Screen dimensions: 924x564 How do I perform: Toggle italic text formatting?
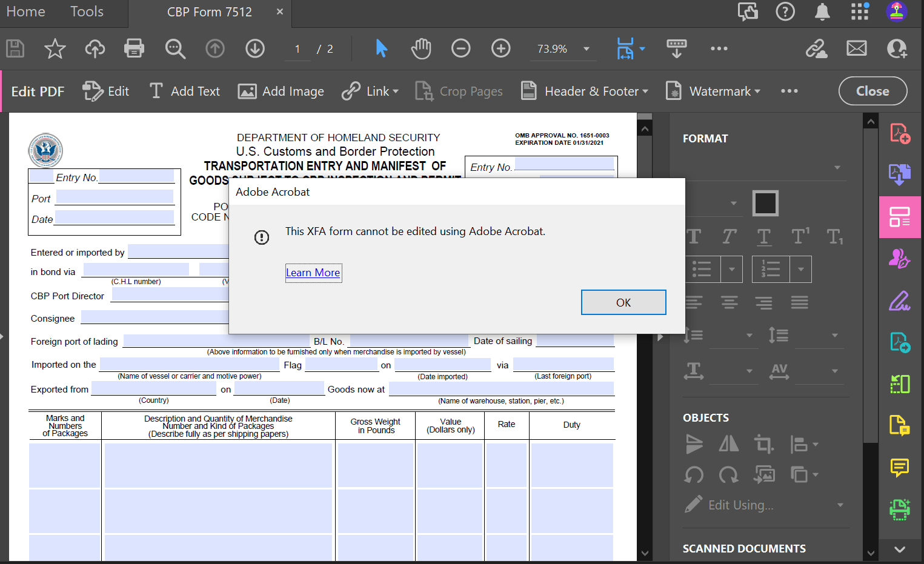point(728,236)
